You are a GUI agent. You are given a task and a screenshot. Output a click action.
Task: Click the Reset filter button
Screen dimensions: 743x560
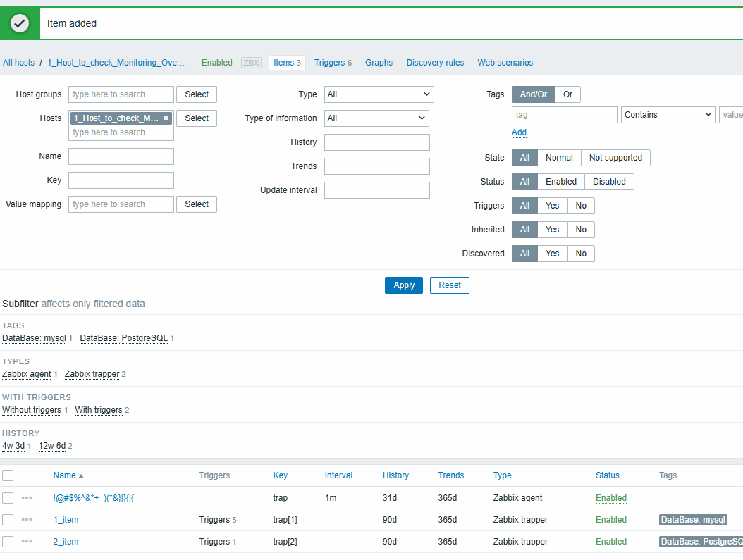[449, 285]
